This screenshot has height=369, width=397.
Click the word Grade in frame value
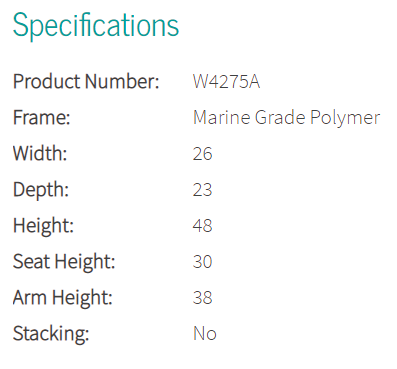click(x=280, y=117)
